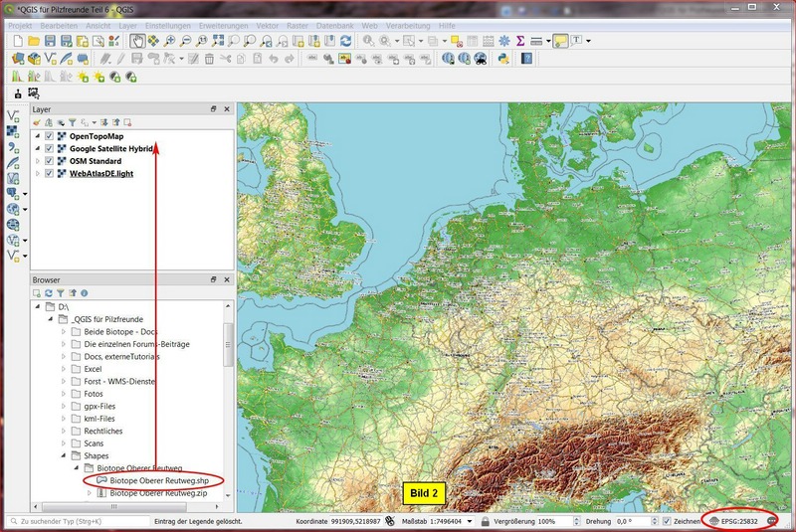The height and width of the screenshot is (532, 796).
Task: Expand the WebAtlasDE.light layer
Action: tap(38, 174)
